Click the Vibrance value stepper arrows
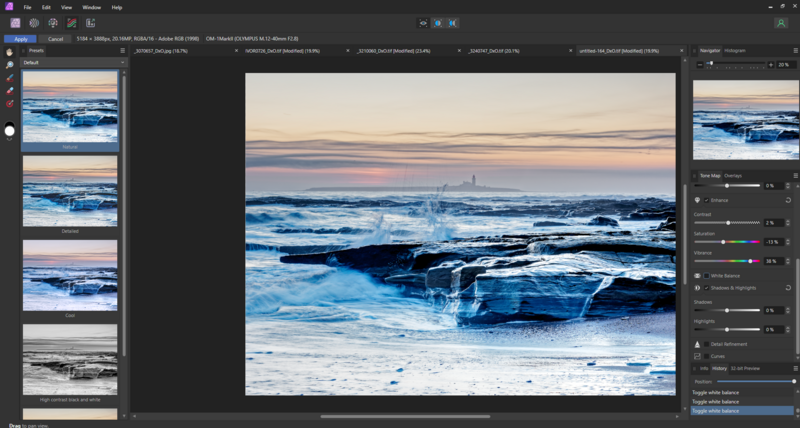 point(788,261)
